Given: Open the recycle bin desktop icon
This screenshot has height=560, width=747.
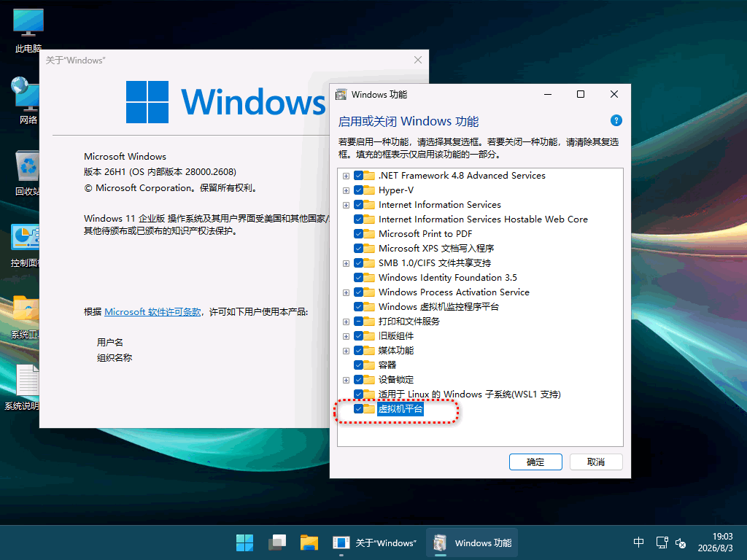Looking at the screenshot, I should 28,174.
